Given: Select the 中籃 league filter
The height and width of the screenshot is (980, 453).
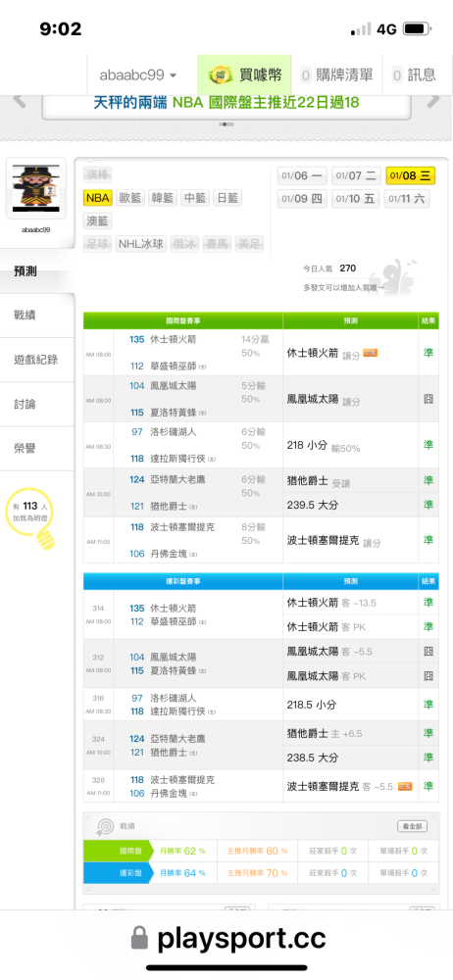Looking at the screenshot, I should tap(195, 198).
